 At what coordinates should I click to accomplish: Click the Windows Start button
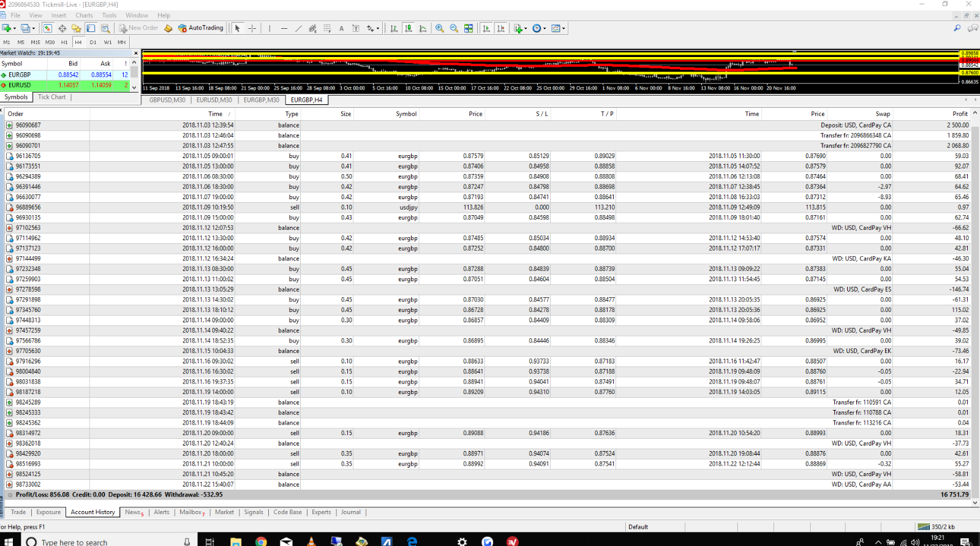click(x=9, y=541)
